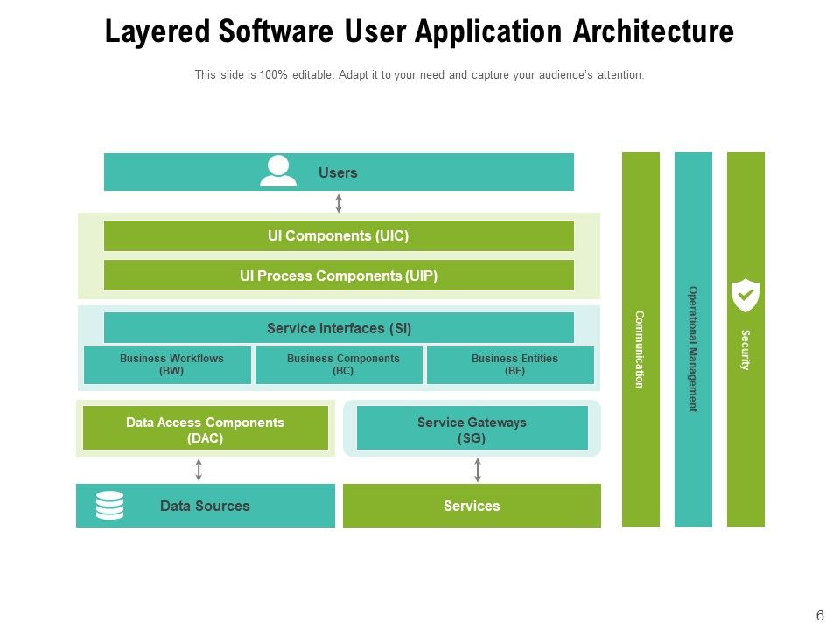Select the Business Components (BC) box
Viewport: 840px width, 630px height.
tap(339, 365)
